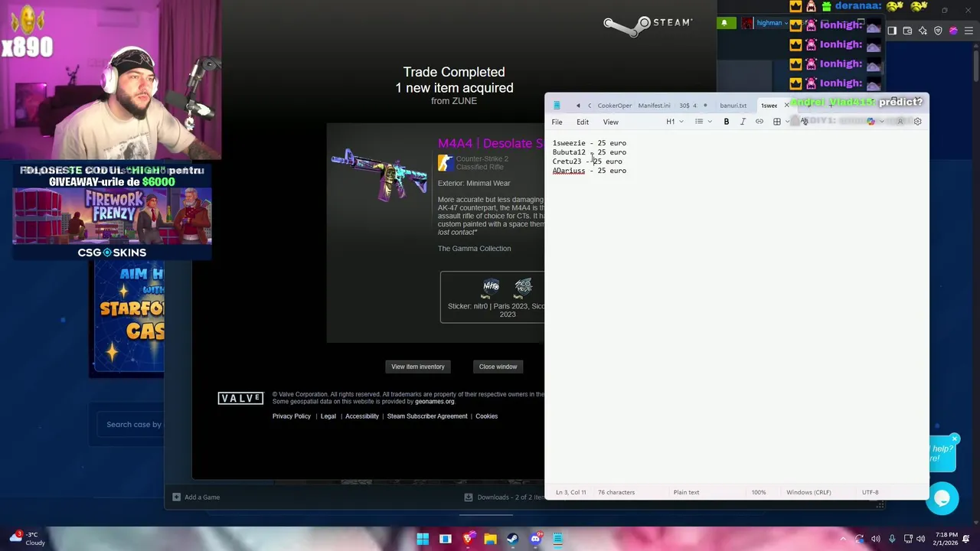
Task: Expand the list style dropdown arrow
Action: (710, 122)
